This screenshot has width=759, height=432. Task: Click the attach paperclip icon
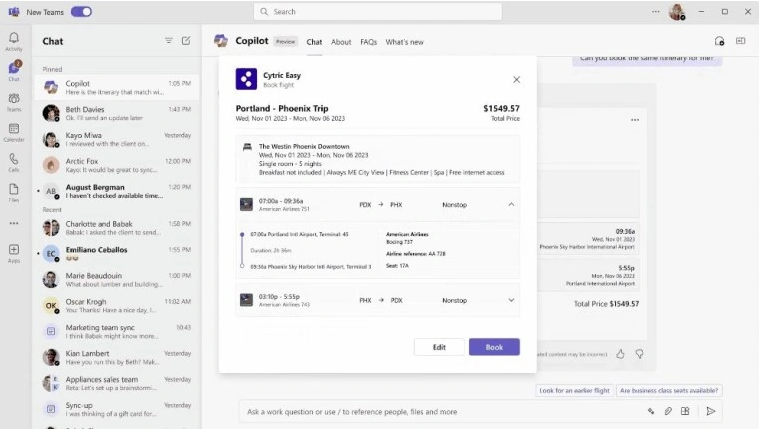[x=668, y=411]
